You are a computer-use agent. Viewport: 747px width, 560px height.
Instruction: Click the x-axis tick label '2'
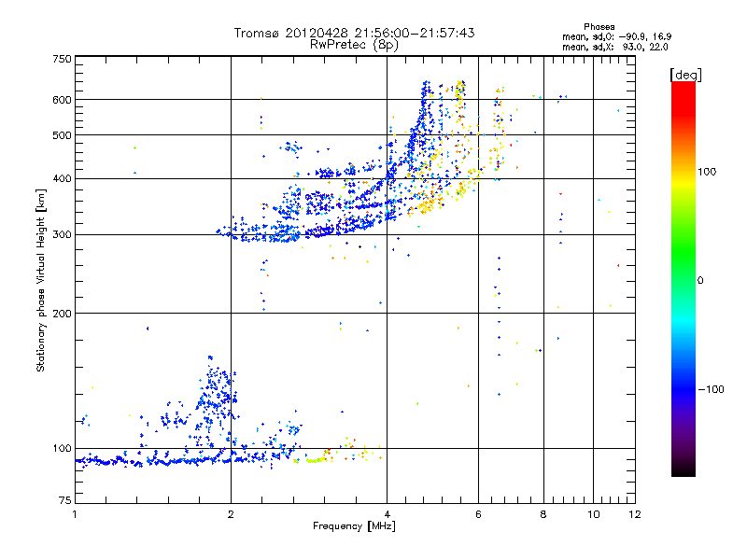pos(231,514)
